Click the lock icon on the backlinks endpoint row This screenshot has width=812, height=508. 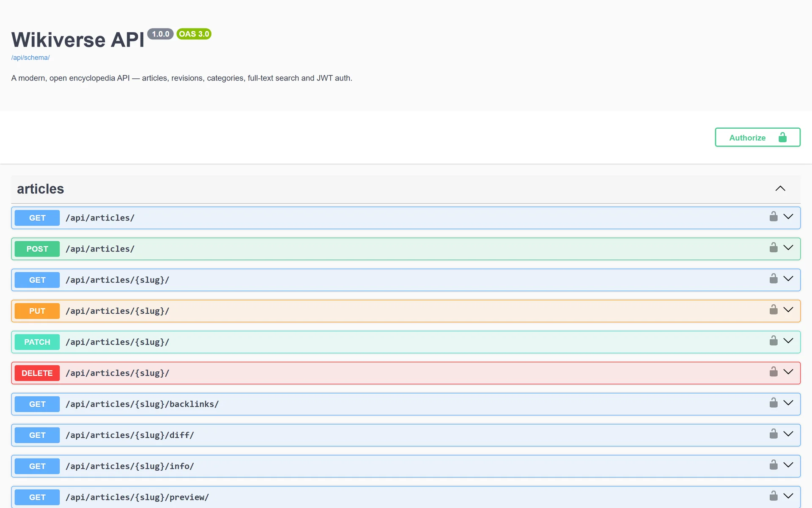(x=774, y=403)
